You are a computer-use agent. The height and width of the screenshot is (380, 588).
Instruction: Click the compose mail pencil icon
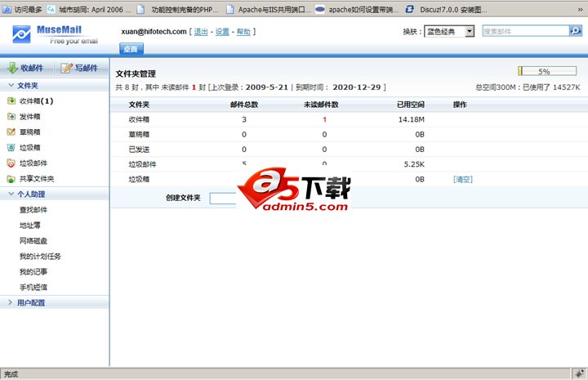point(66,68)
